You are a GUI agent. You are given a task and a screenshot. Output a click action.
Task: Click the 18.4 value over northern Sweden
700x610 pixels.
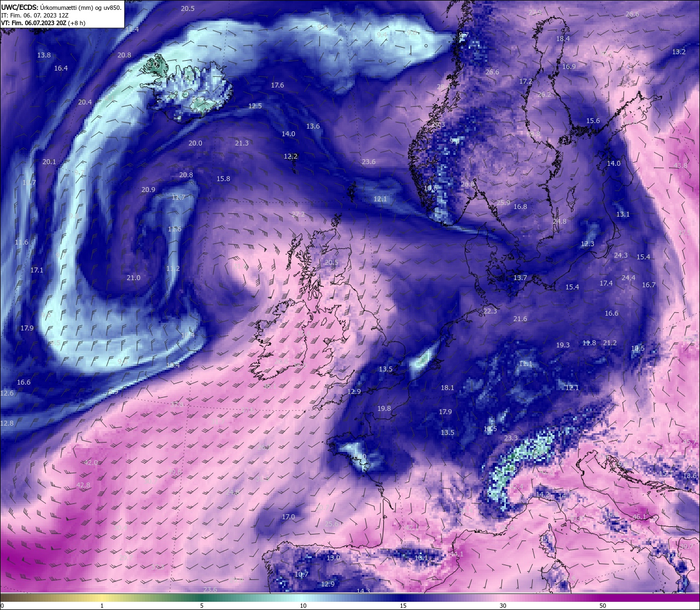point(563,39)
